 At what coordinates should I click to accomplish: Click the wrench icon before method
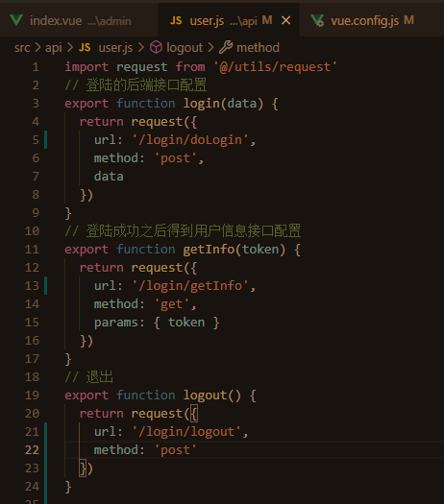[x=226, y=47]
